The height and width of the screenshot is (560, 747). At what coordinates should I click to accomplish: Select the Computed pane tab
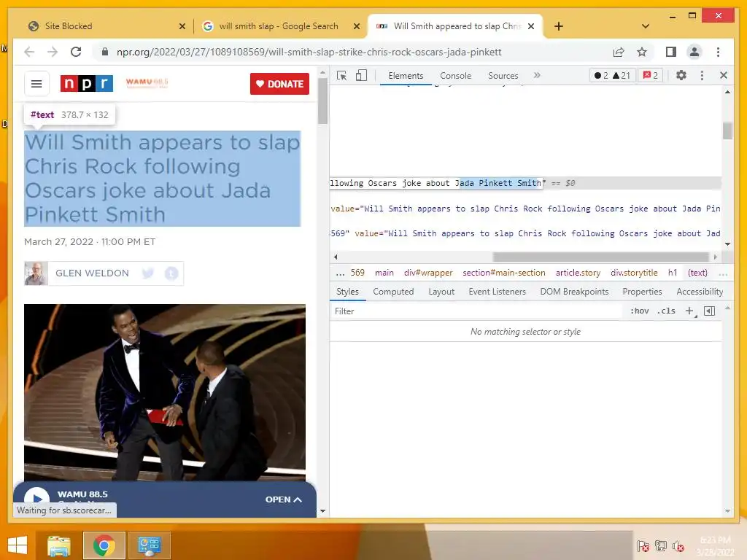pyautogui.click(x=393, y=292)
